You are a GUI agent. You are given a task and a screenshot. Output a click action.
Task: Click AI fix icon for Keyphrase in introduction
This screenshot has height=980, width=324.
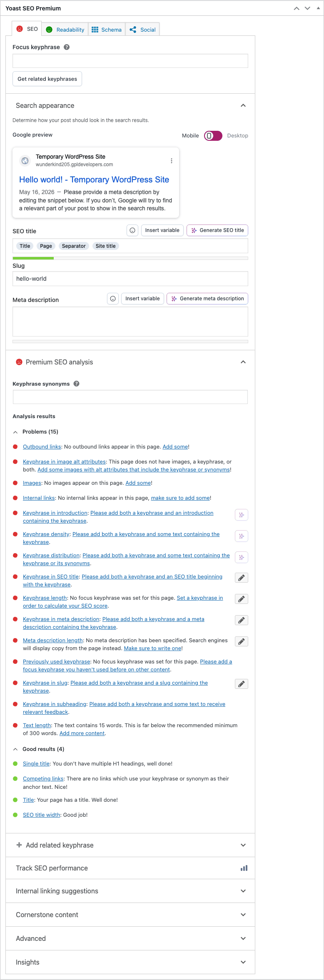(242, 515)
